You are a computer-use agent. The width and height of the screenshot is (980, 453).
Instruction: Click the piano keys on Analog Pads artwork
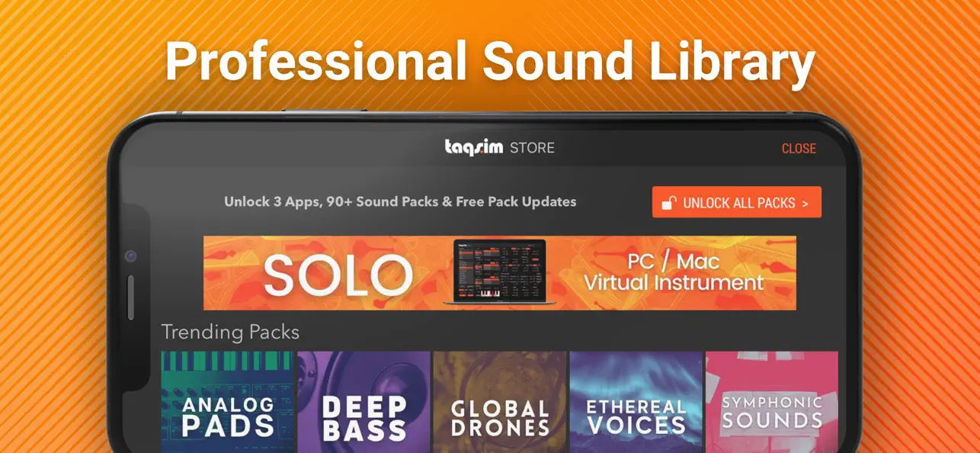[227, 362]
